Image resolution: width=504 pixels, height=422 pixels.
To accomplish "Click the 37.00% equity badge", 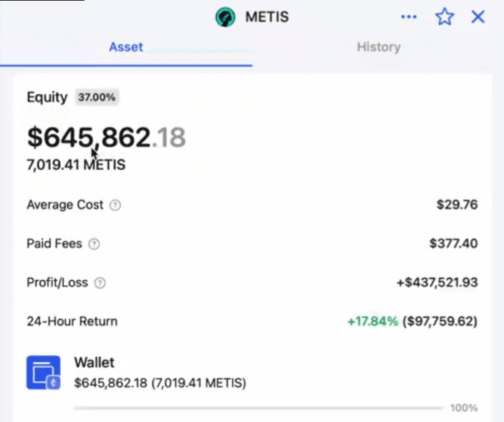I will pyautogui.click(x=97, y=97).
